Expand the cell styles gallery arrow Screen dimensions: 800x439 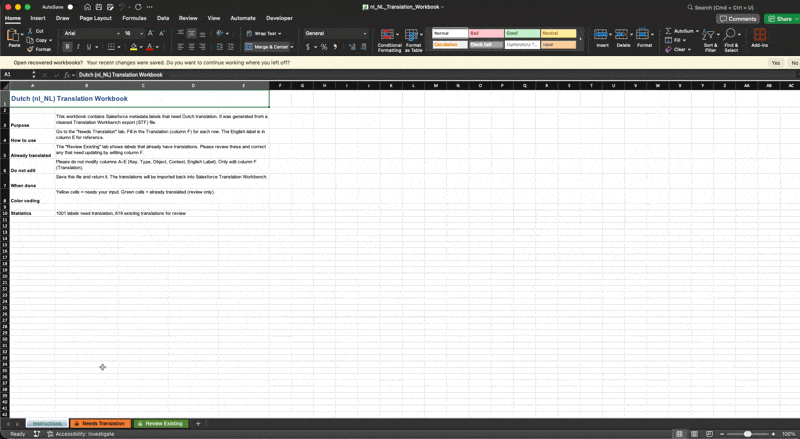pyautogui.click(x=581, y=39)
